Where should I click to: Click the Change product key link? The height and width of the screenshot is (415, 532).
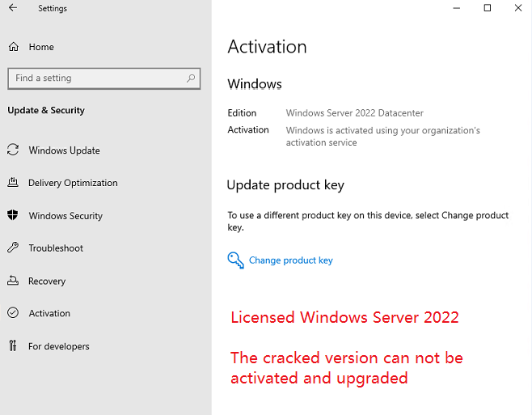291,260
